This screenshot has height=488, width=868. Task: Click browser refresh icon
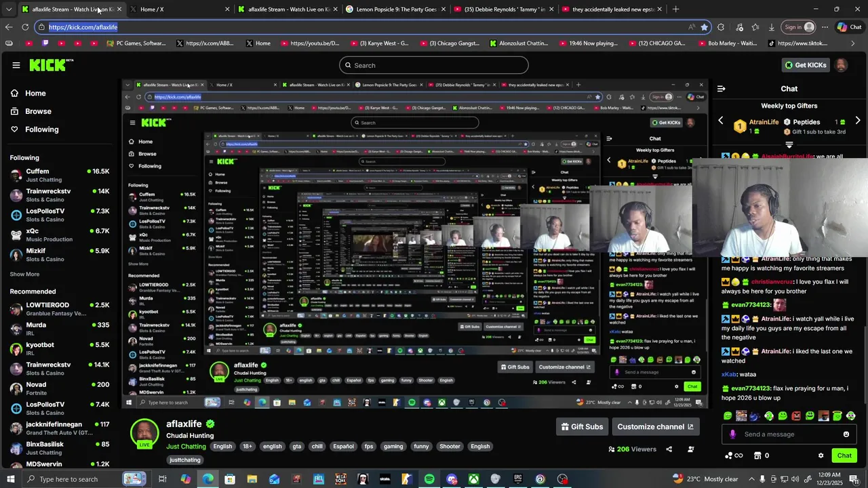[x=25, y=27]
